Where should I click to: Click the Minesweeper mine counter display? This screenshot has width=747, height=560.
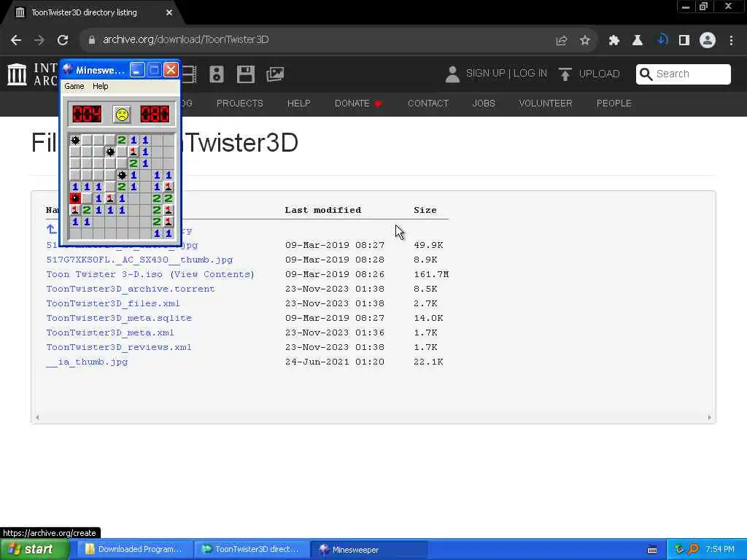87,114
